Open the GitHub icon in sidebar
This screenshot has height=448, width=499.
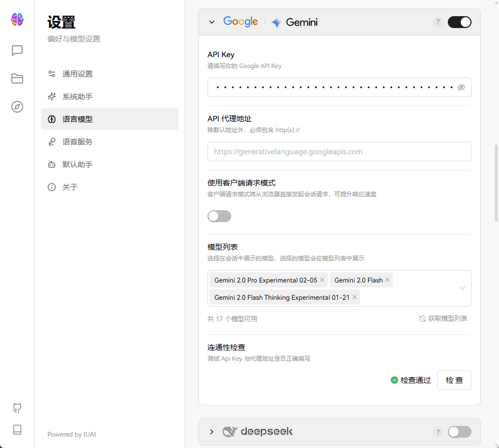17,408
